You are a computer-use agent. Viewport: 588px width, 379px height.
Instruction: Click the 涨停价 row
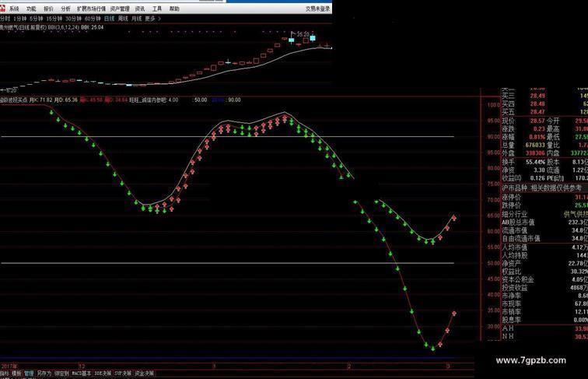point(545,197)
